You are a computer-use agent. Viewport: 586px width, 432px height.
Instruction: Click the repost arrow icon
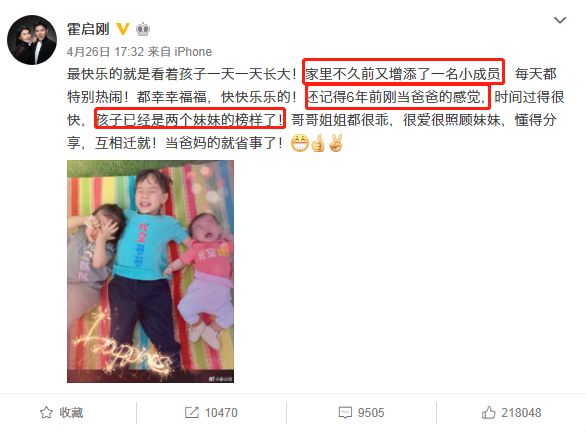192,413
